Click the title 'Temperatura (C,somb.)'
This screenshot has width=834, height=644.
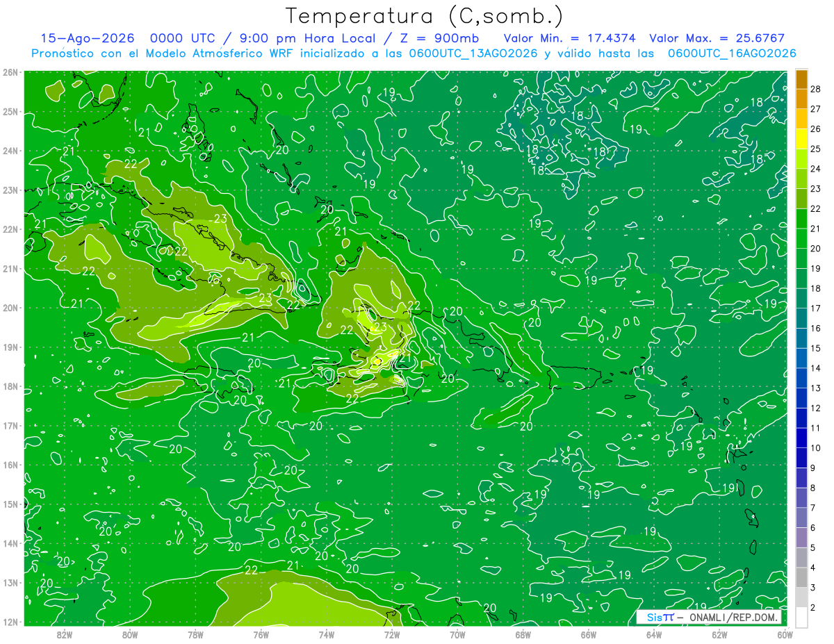425,17
